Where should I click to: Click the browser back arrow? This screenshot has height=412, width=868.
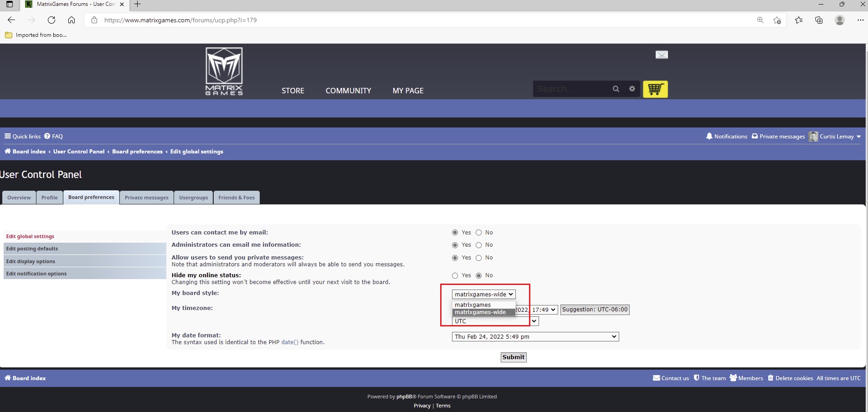(x=11, y=20)
